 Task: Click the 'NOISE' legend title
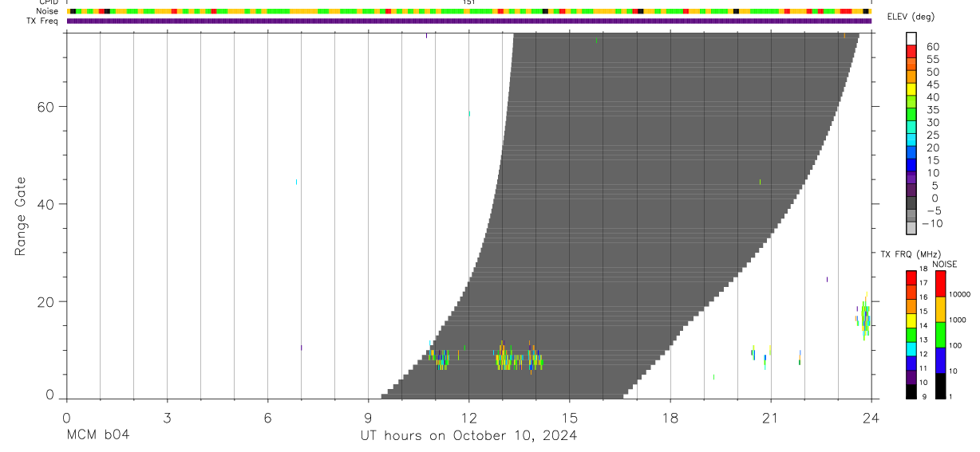click(945, 265)
